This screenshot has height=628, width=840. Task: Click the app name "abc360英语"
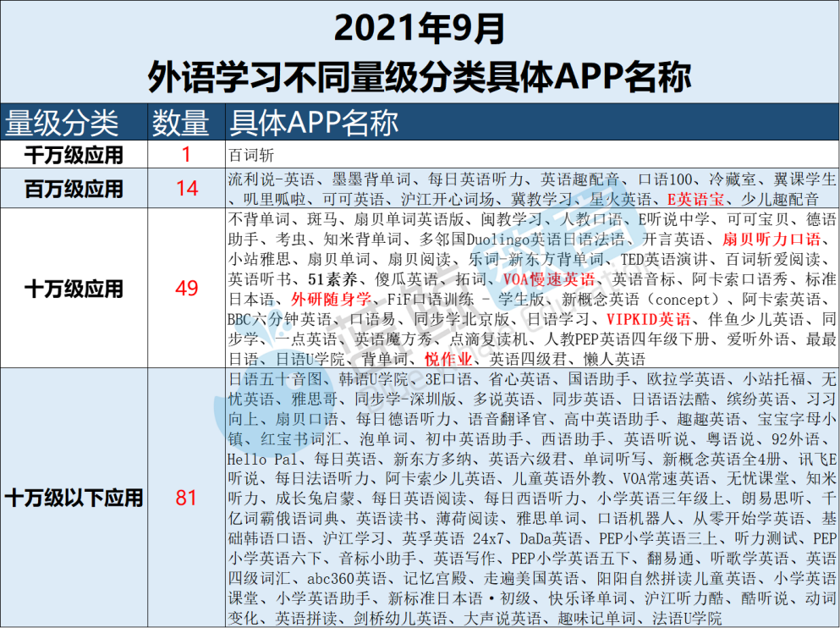(x=347, y=579)
